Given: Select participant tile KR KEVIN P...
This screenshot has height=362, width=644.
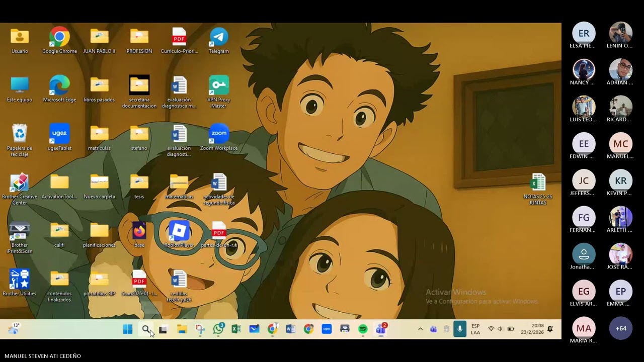Looking at the screenshot, I should click(x=621, y=183).
